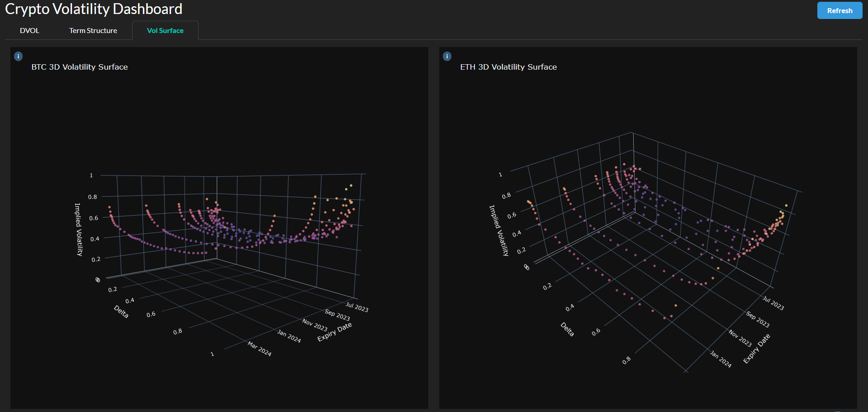Click the Jul 2023 tick on BTC chart
Screen dimensions: 868x412
[x=357, y=307]
